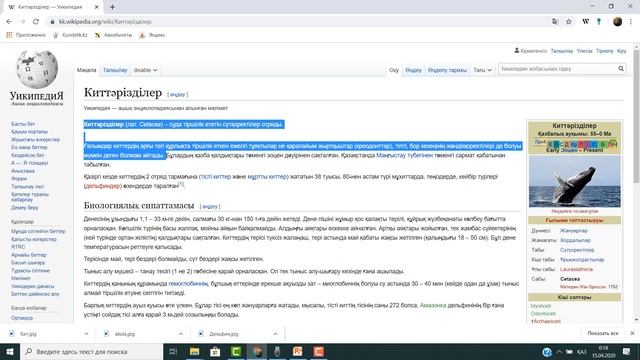Viewport: 640px width, 360px height.
Task: Switch to the Талқылау tab
Action: (x=115, y=70)
